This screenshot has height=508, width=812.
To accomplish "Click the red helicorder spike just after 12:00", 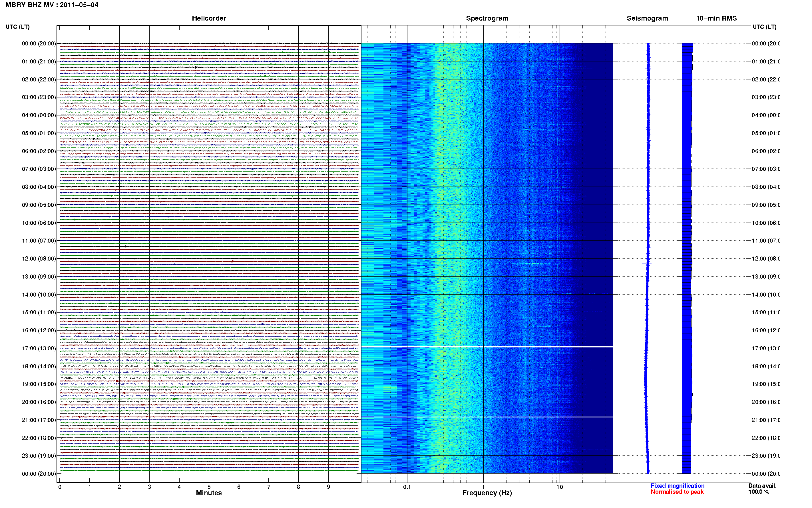I will pyautogui.click(x=233, y=261).
